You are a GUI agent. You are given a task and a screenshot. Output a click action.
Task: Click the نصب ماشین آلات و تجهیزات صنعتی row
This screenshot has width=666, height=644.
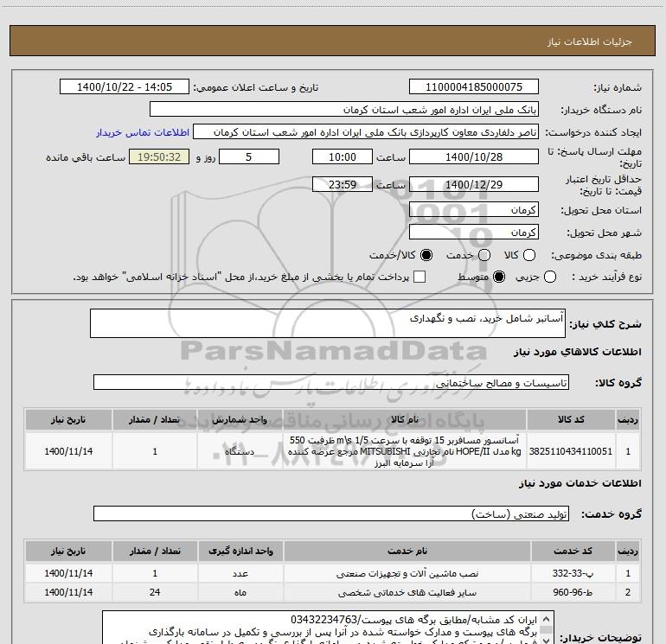click(333, 573)
